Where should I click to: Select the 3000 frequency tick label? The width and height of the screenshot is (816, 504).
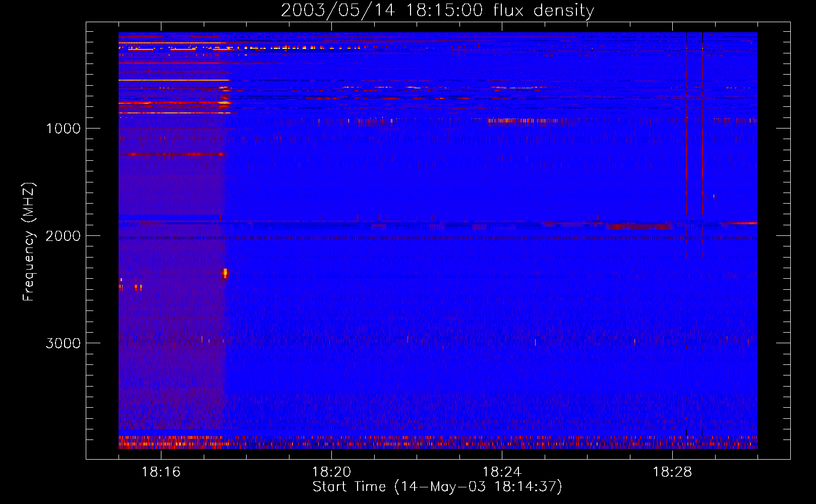(x=63, y=343)
